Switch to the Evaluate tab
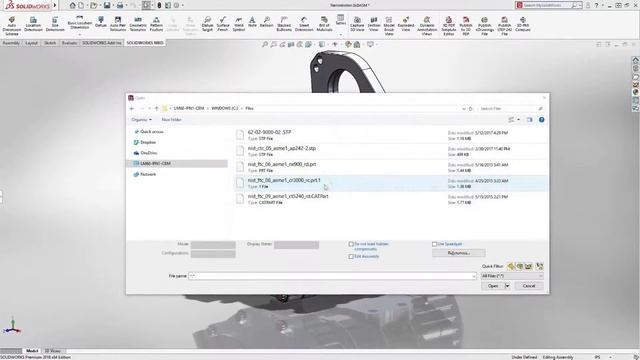This screenshot has height=360, width=640. tap(69, 43)
